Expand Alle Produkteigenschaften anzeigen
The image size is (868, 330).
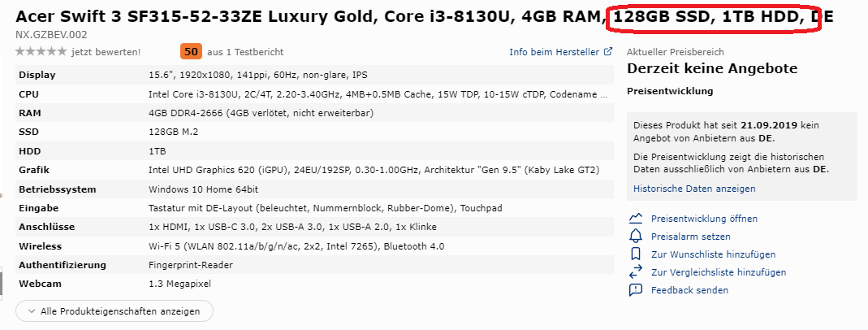coord(114,311)
